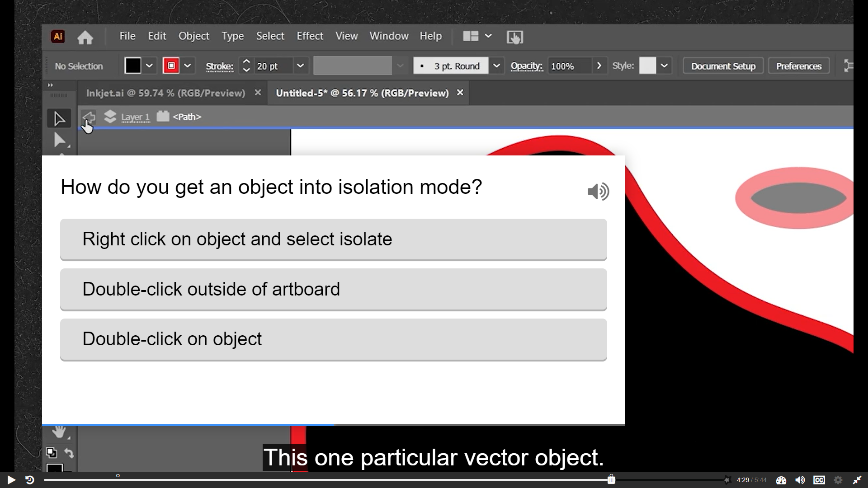Mute the video volume speaker icon
The width and height of the screenshot is (868, 488).
pyautogui.click(x=800, y=480)
